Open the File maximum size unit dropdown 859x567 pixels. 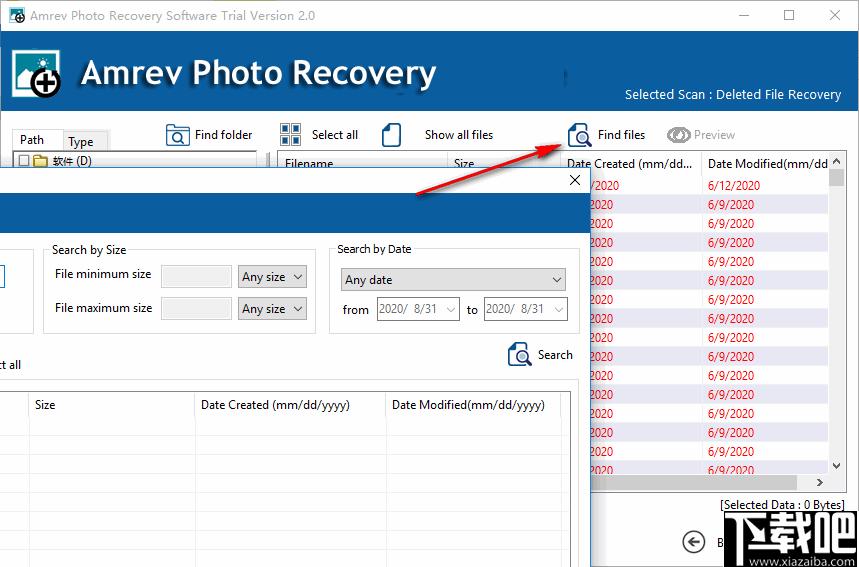[x=272, y=308]
